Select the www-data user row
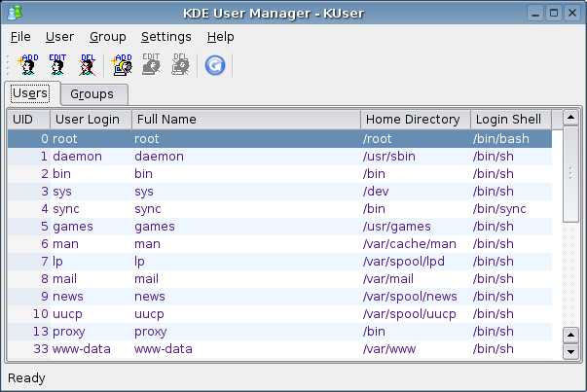 [x=91, y=349]
